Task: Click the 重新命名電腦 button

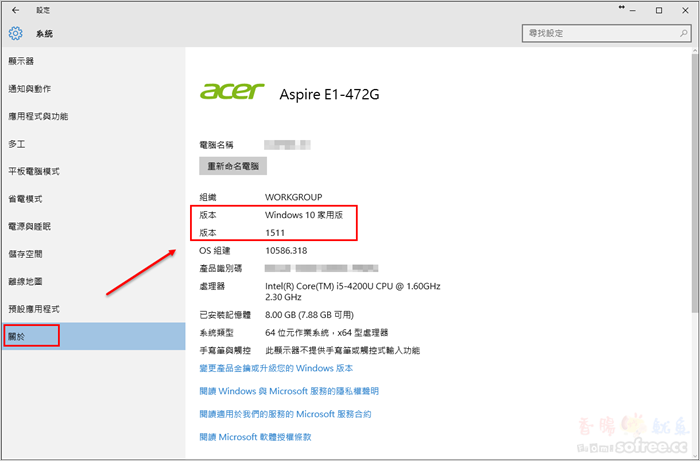Action: (x=233, y=166)
